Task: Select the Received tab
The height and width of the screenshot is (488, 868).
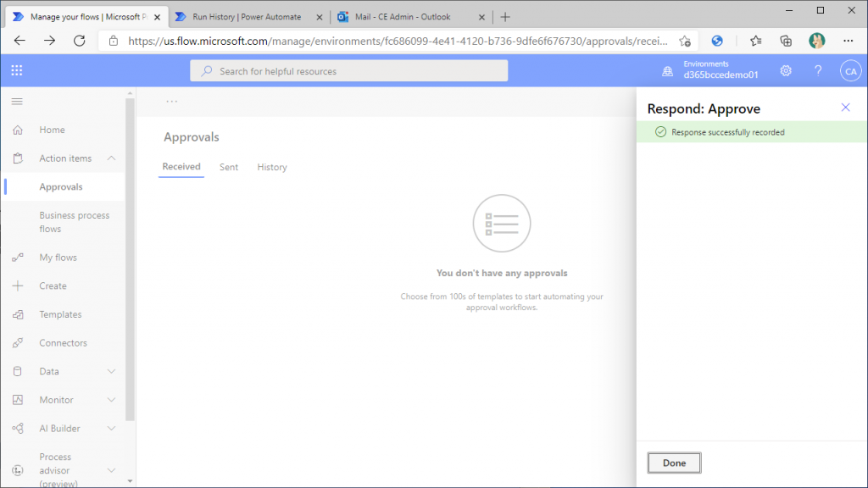Action: [181, 167]
